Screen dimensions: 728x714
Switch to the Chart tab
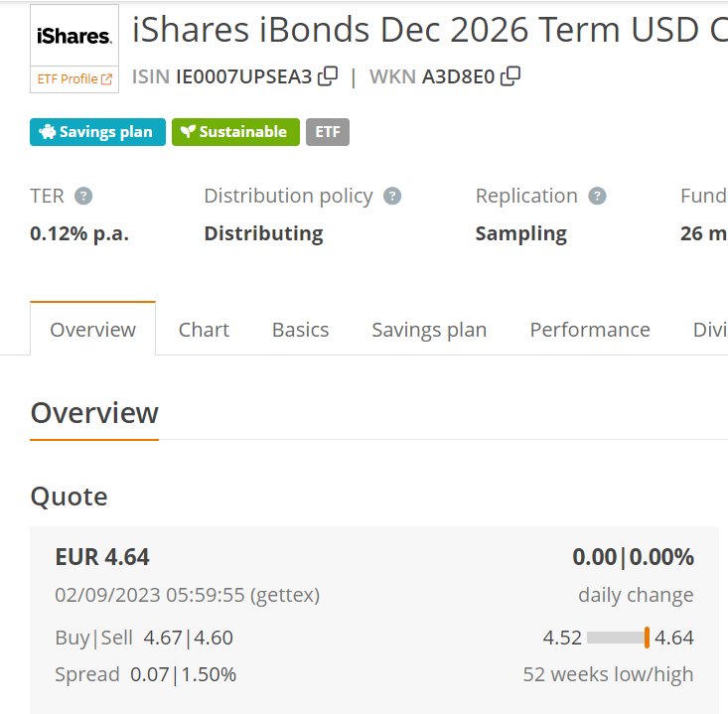tap(204, 330)
